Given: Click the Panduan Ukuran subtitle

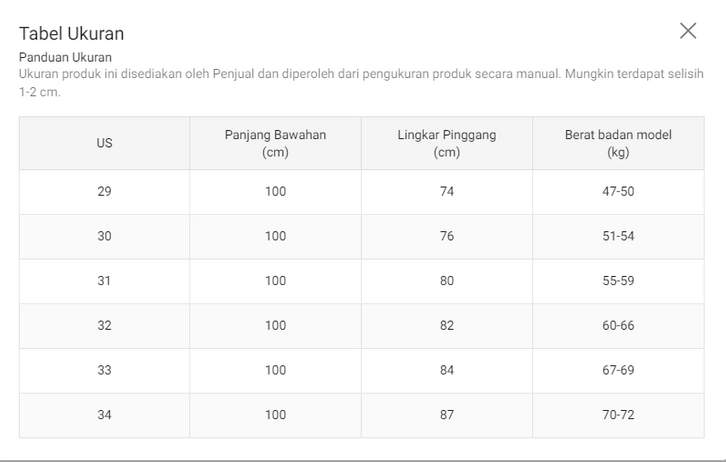Looking at the screenshot, I should [65, 57].
